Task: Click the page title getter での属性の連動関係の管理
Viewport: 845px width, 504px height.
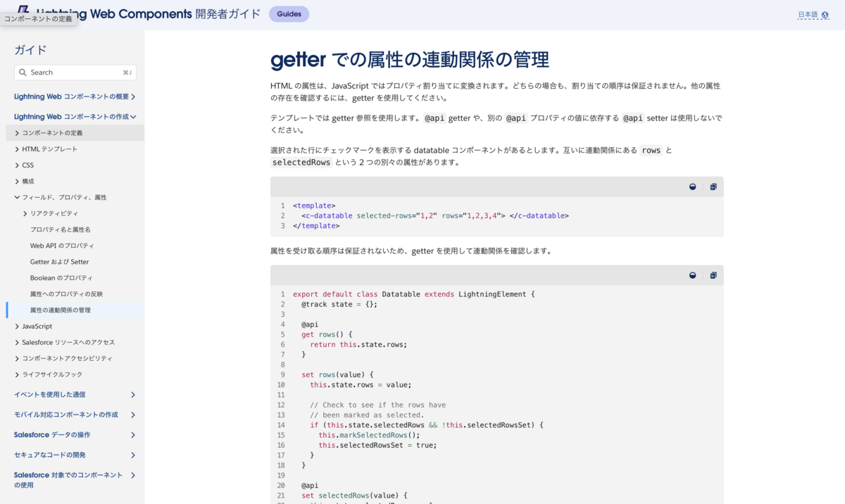Action: (x=410, y=60)
